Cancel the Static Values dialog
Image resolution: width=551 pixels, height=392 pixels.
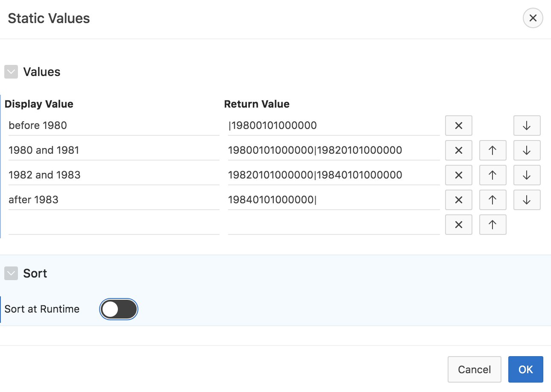click(x=474, y=369)
